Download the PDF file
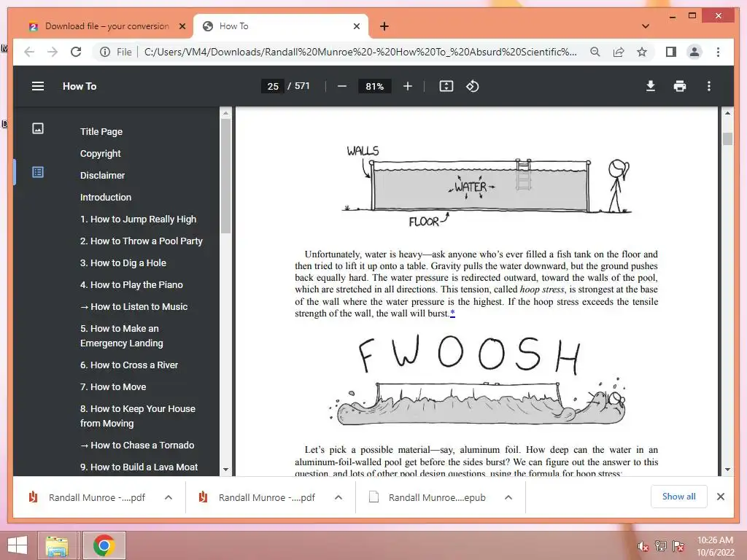 point(650,86)
